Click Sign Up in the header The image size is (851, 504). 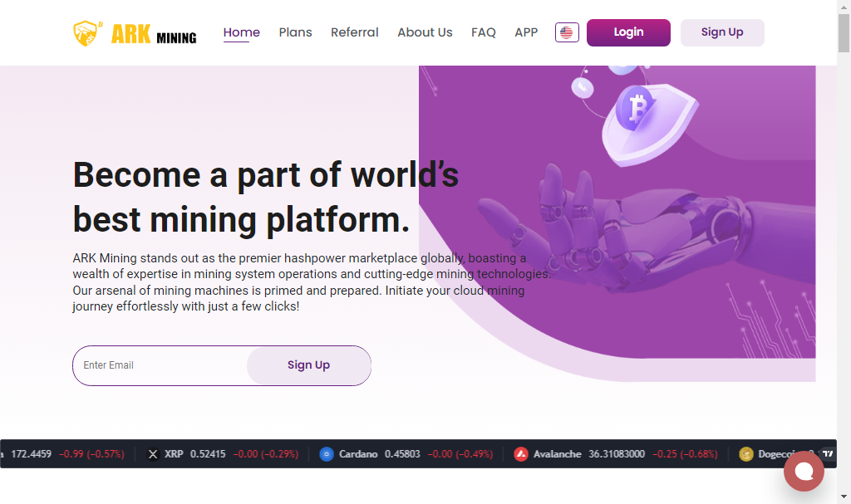pos(721,32)
